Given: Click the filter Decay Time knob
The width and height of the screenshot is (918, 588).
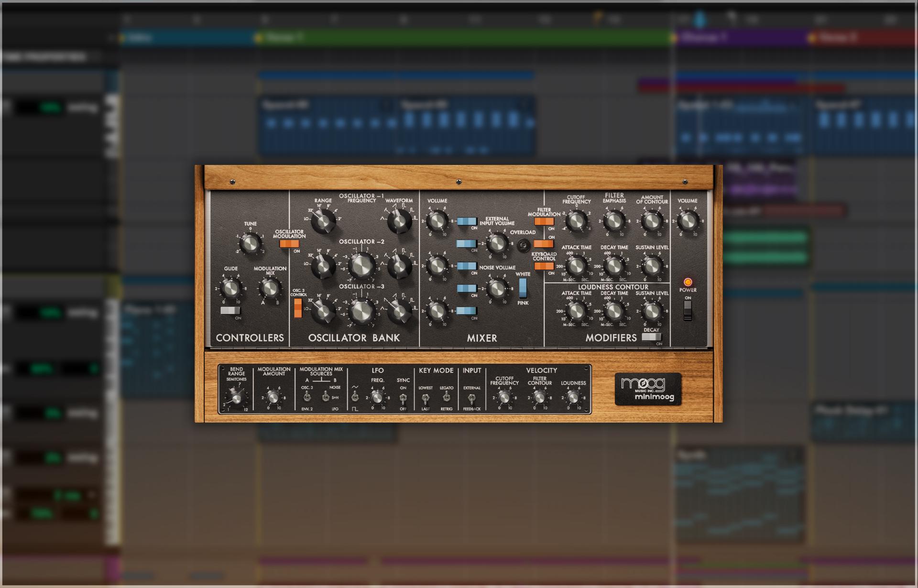Looking at the screenshot, I should (613, 266).
